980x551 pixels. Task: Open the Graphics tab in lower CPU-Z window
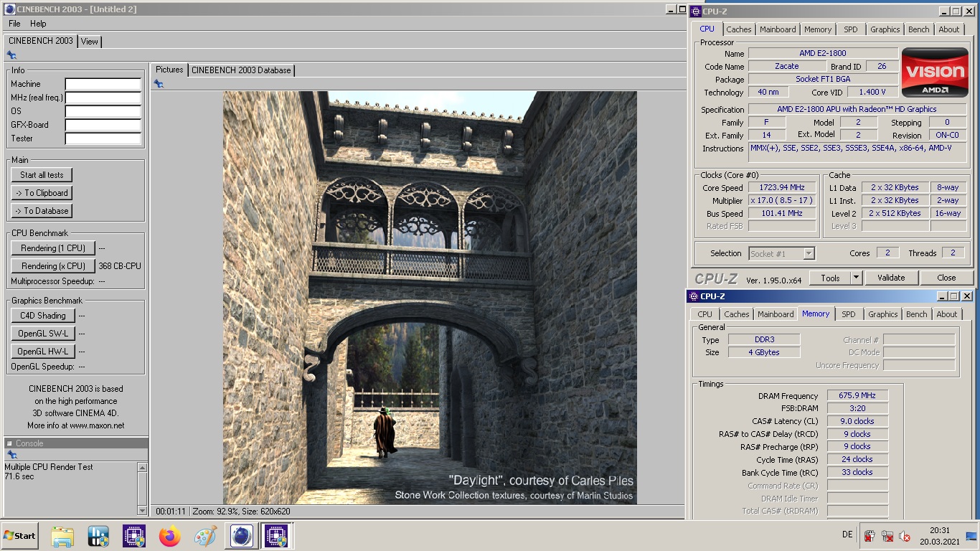click(x=882, y=314)
